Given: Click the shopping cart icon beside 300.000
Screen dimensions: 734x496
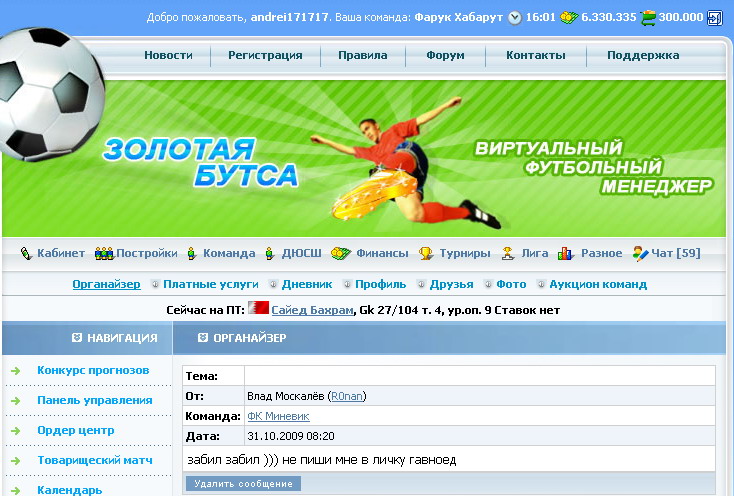Looking at the screenshot, I should [x=648, y=17].
